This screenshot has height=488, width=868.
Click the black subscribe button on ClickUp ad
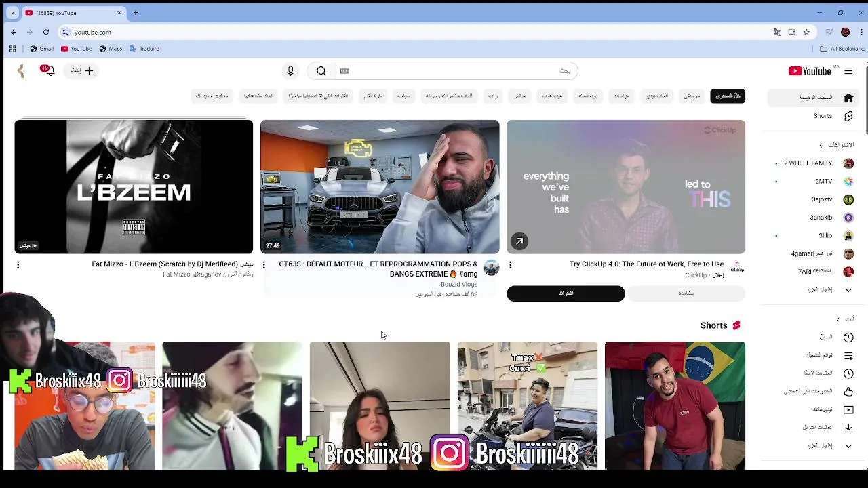pos(566,293)
